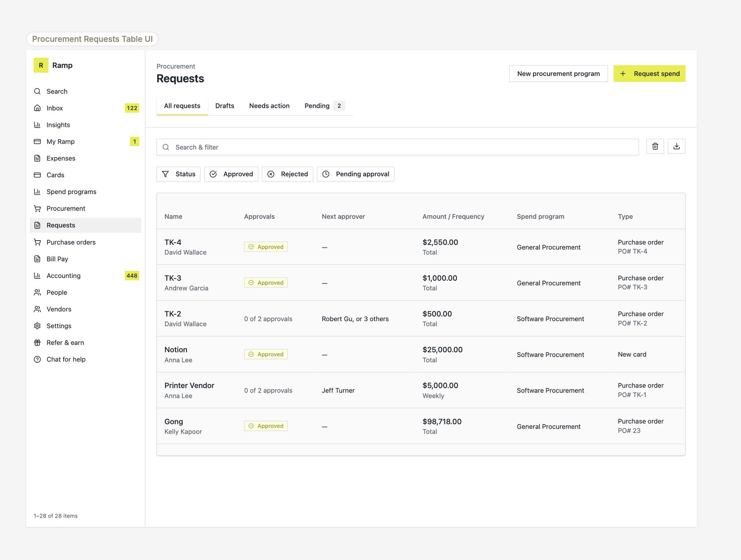The image size is (741, 560).
Task: Click the $25,000.00 amount
Action: [443, 349]
